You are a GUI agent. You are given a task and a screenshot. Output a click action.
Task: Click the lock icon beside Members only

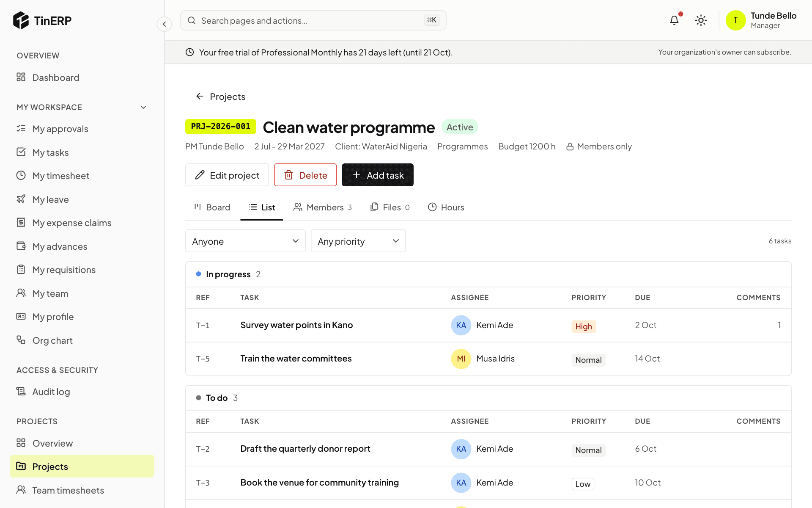click(x=570, y=146)
